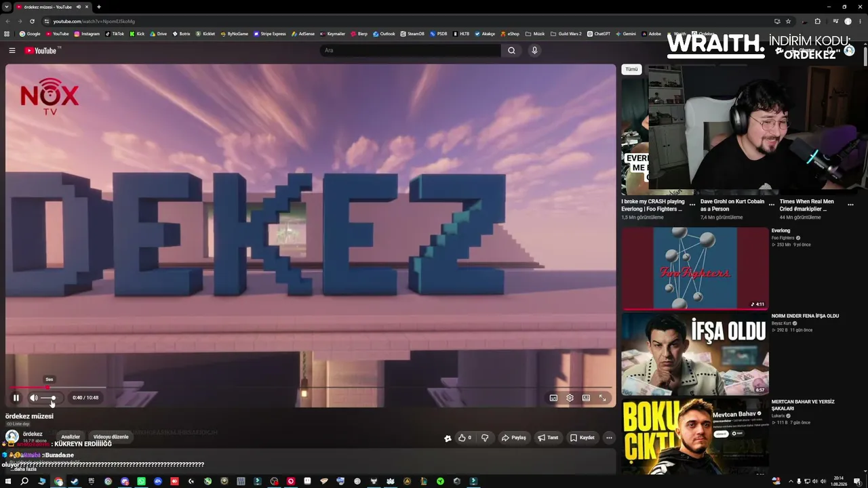Open the Outlook bookmark
868x488 pixels.
383,34
